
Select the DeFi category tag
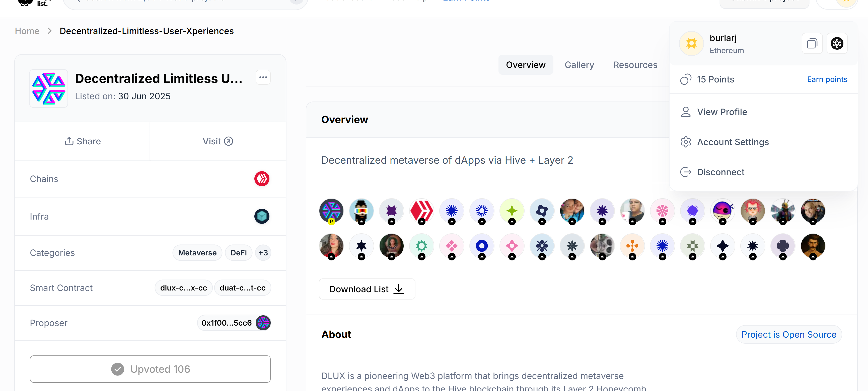pyautogui.click(x=239, y=253)
